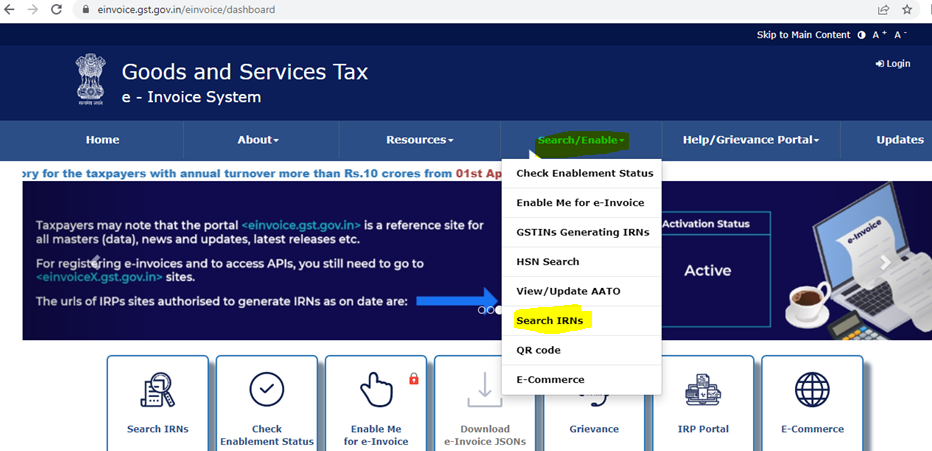Viewport: 932px width, 451px height.
Task: Open the Updates navigation item
Action: [x=900, y=140]
